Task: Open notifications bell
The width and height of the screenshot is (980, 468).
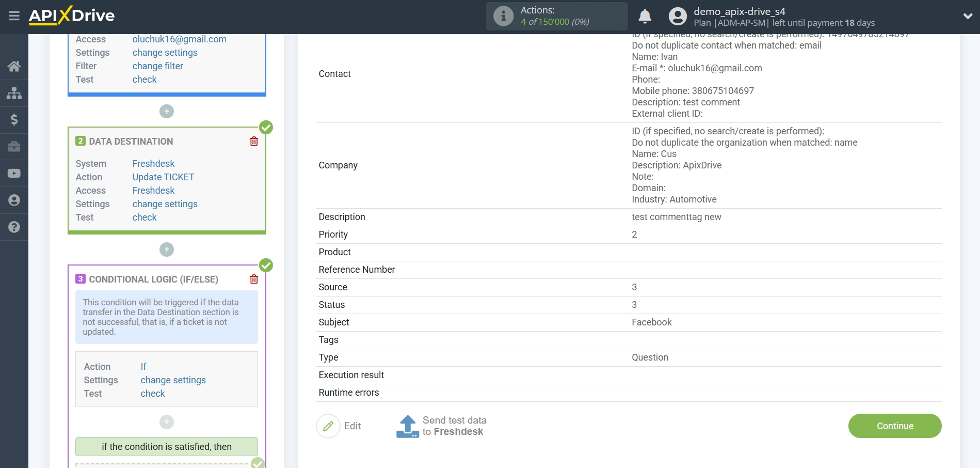Action: tap(645, 17)
